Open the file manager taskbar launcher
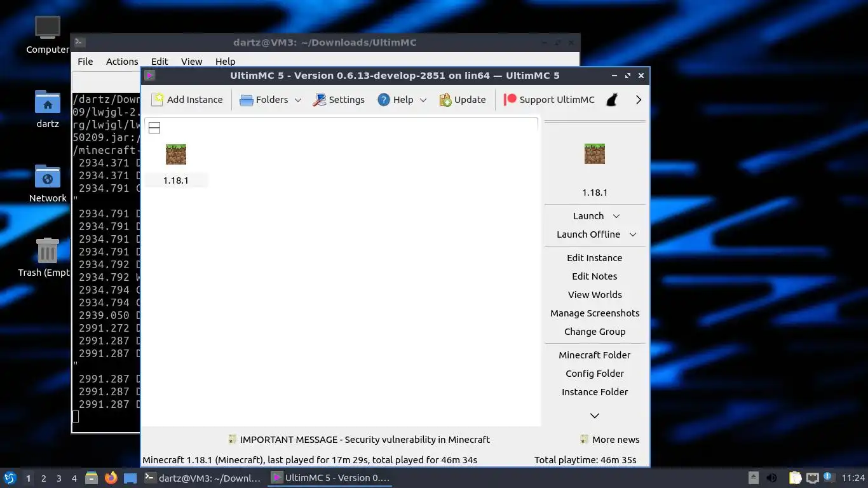 [92, 478]
